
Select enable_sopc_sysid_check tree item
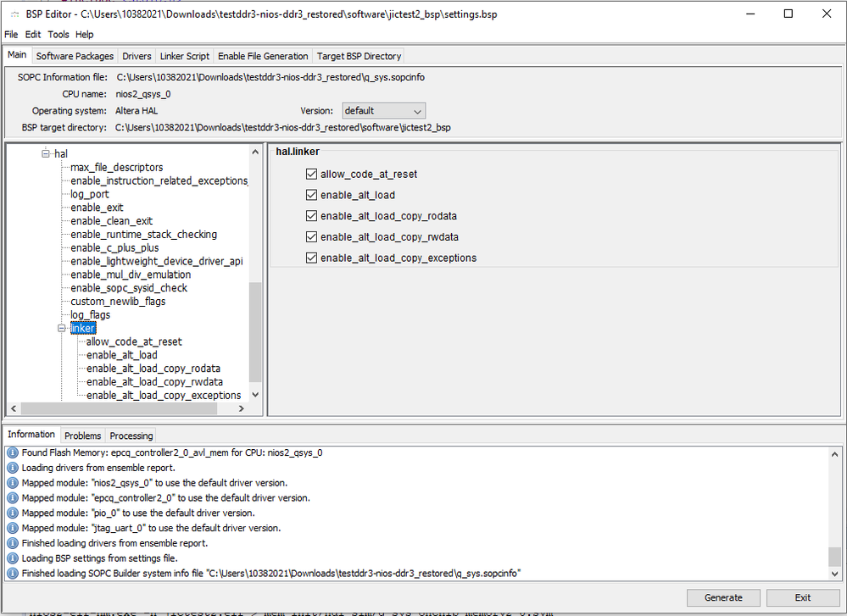pyautogui.click(x=129, y=288)
